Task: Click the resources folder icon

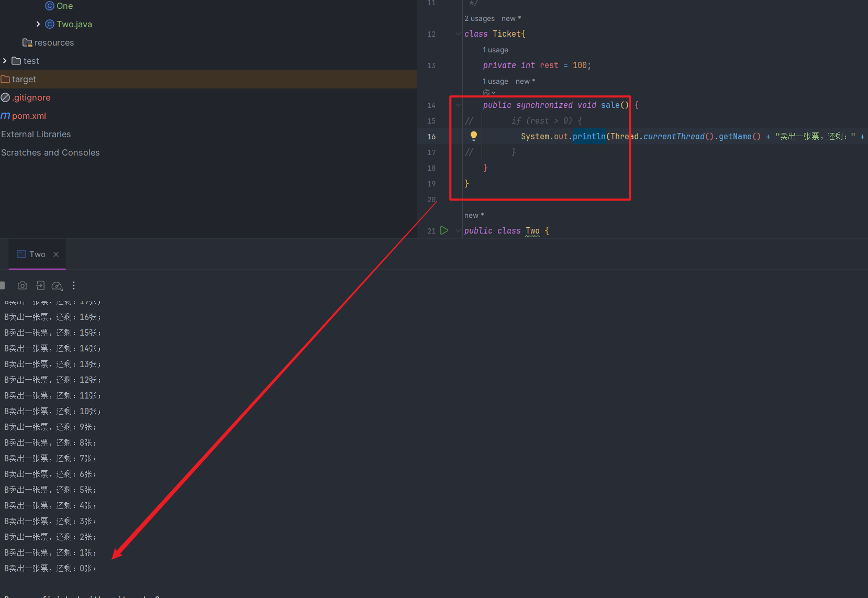Action: pyautogui.click(x=28, y=42)
